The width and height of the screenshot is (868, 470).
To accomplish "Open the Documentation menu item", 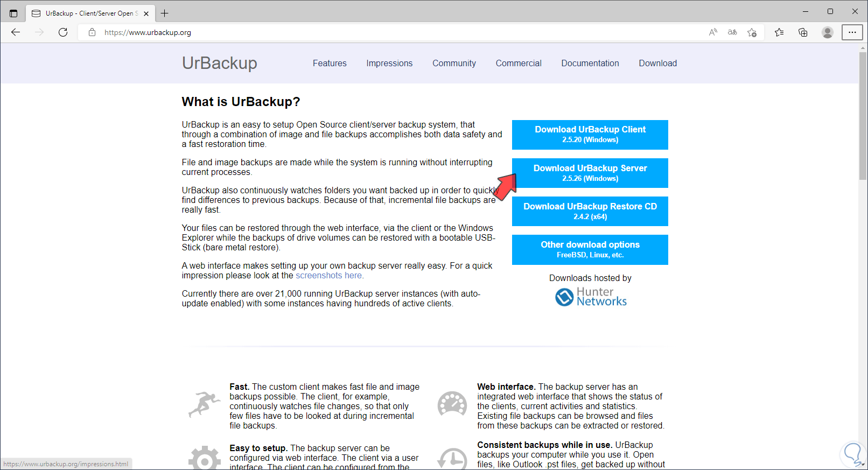I will (x=590, y=63).
